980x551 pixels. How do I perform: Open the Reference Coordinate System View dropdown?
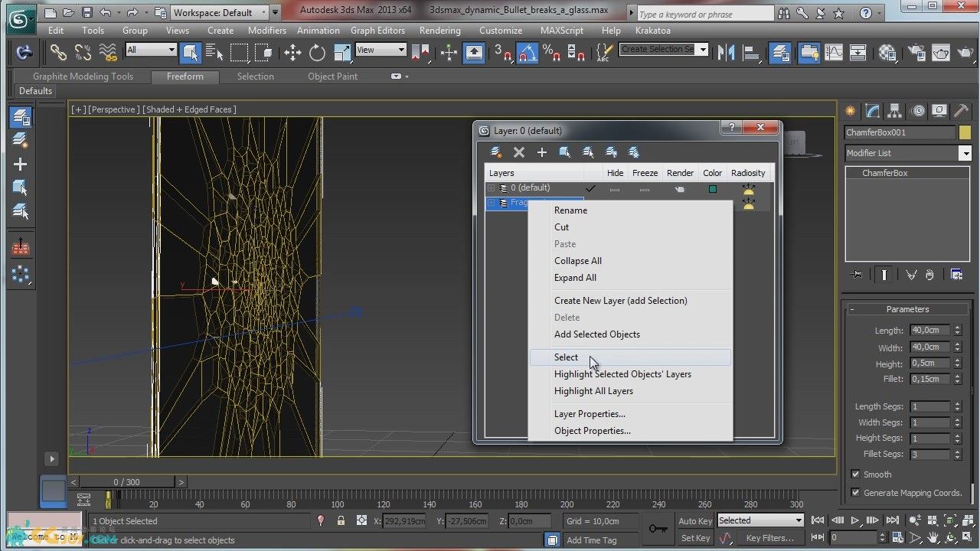point(381,50)
